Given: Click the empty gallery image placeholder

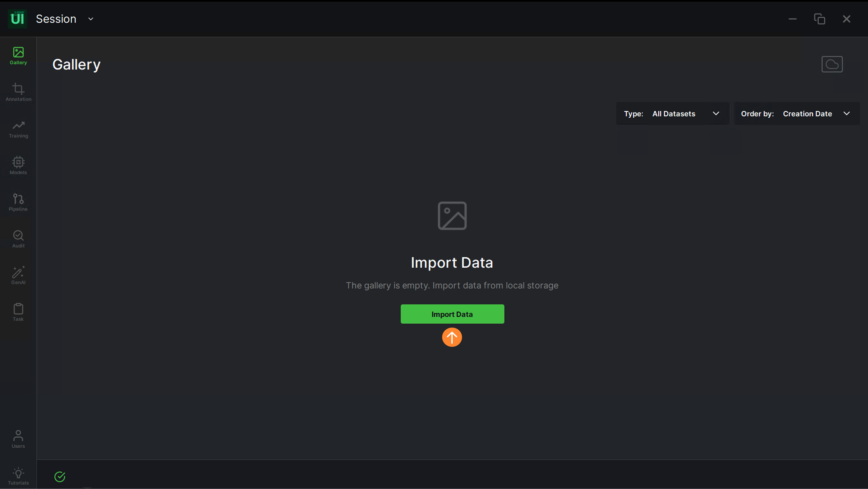Looking at the screenshot, I should (452, 216).
